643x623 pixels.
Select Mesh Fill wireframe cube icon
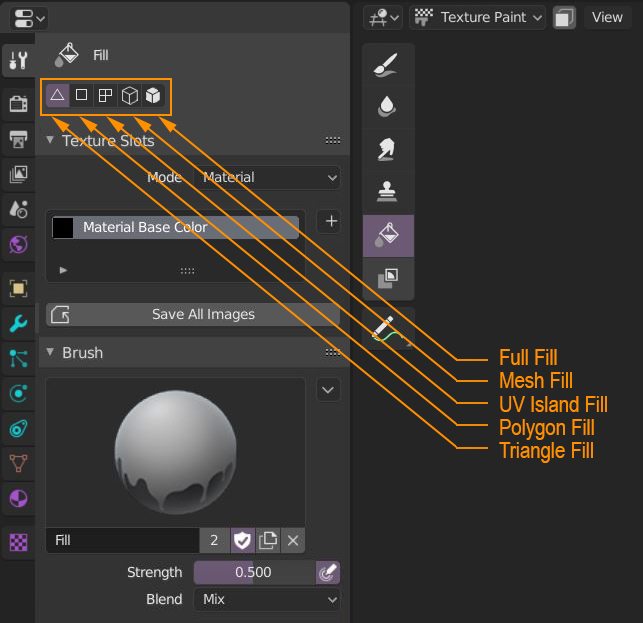point(130,96)
